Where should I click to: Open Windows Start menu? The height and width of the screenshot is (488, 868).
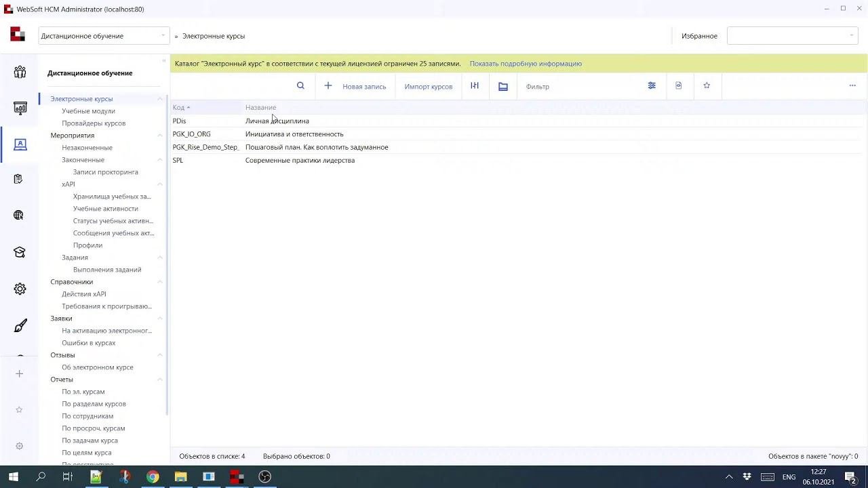13,476
